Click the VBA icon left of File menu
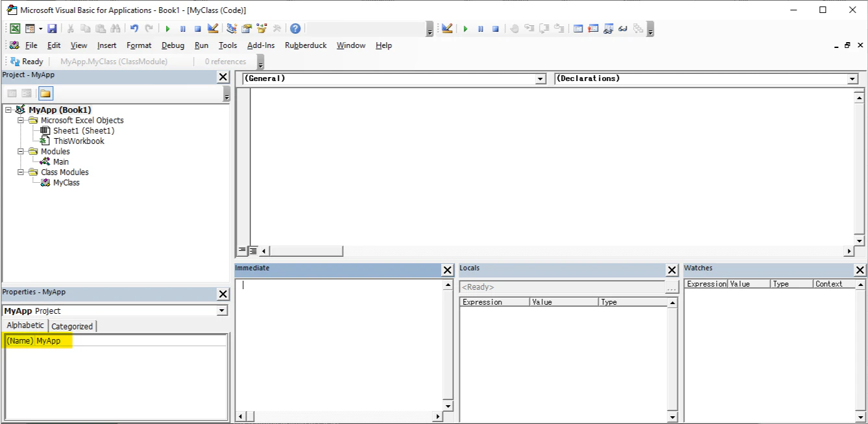The width and height of the screenshot is (868, 424). 14,45
